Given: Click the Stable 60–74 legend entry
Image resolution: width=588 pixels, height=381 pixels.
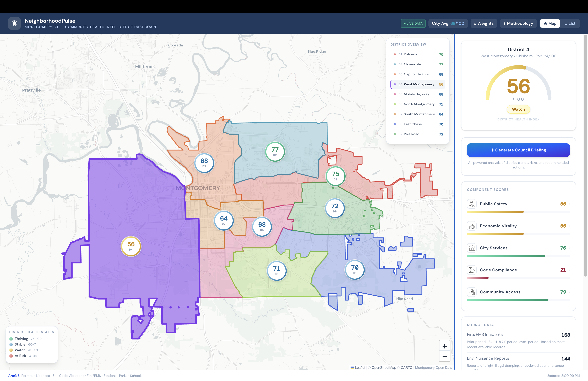Looking at the screenshot, I should pos(24,344).
